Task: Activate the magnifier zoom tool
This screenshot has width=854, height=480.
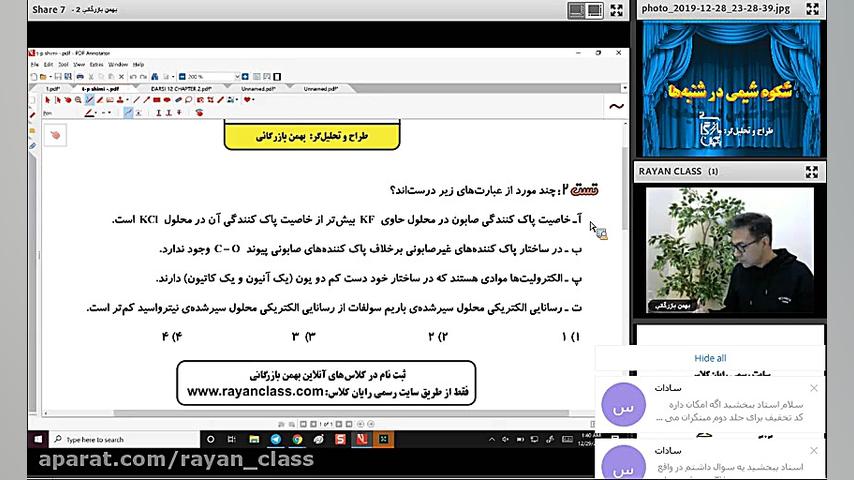Action: tap(78, 100)
